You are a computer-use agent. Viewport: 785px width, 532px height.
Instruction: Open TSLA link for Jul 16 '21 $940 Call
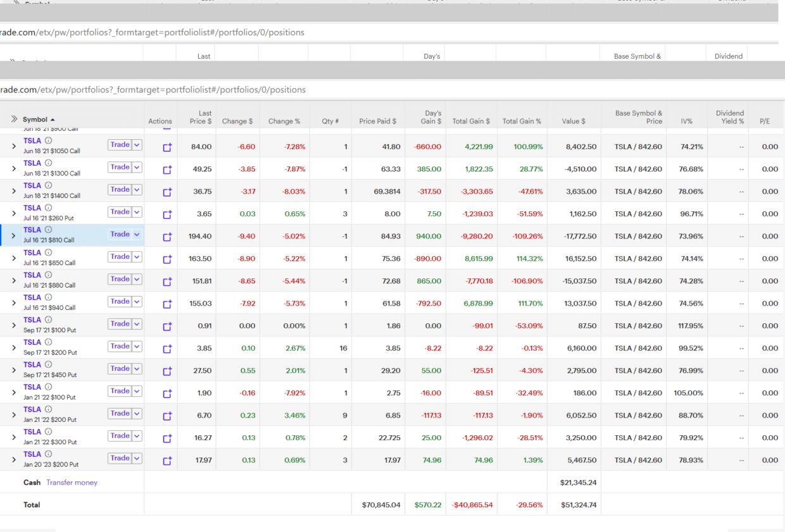pyautogui.click(x=32, y=297)
